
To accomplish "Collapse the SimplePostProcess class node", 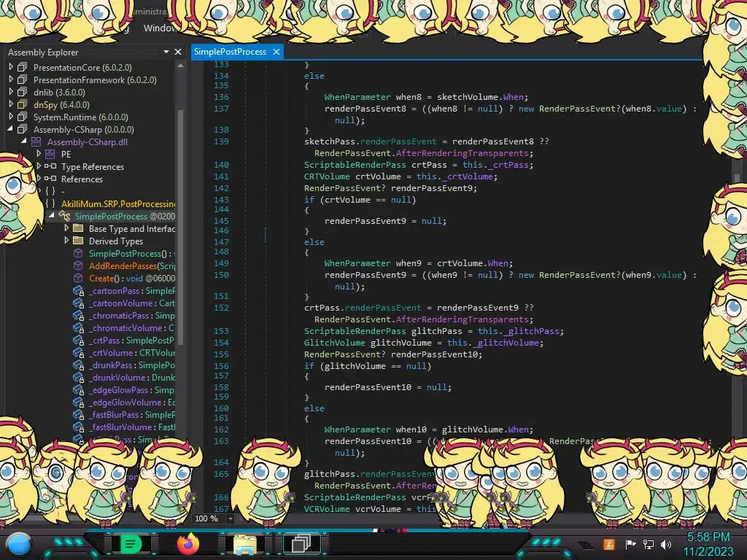I will tap(52, 216).
